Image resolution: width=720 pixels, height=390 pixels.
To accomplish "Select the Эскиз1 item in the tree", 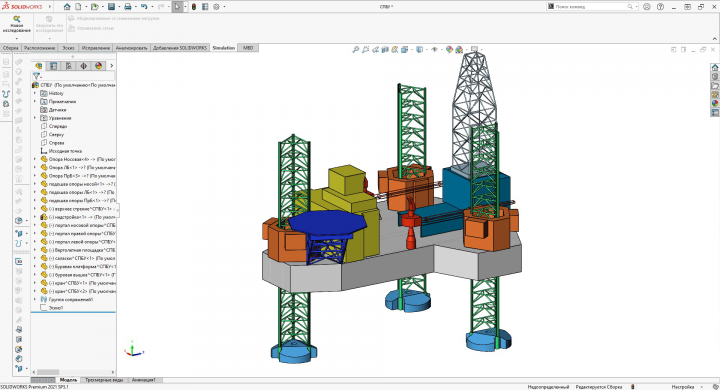I will (56, 308).
